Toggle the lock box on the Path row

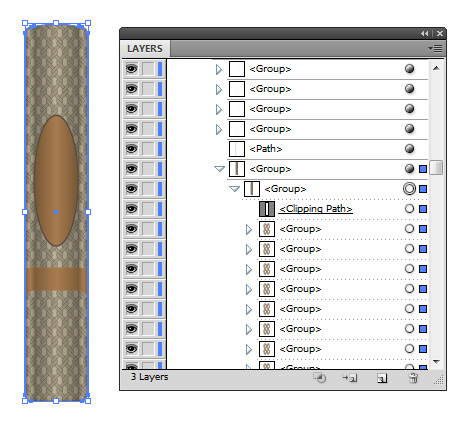tap(148, 149)
